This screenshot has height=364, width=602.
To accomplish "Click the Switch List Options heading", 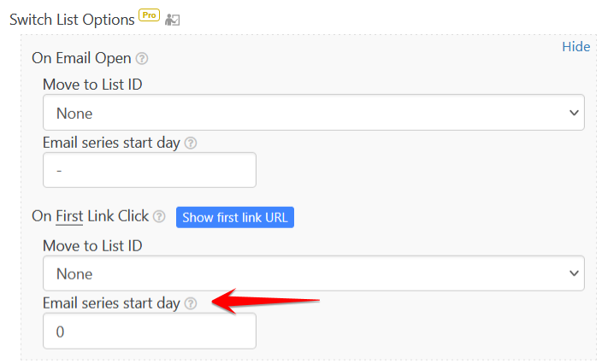I will tap(72, 20).
